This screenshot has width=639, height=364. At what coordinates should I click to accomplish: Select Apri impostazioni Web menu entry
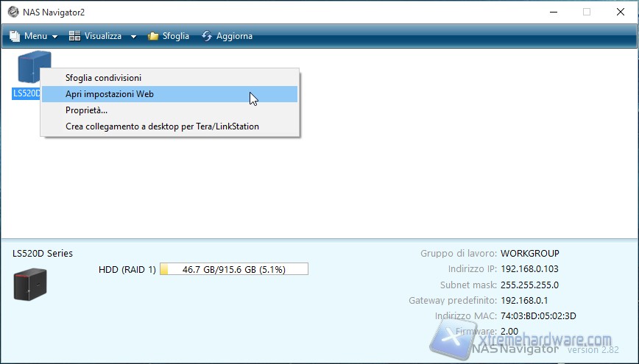click(x=109, y=94)
